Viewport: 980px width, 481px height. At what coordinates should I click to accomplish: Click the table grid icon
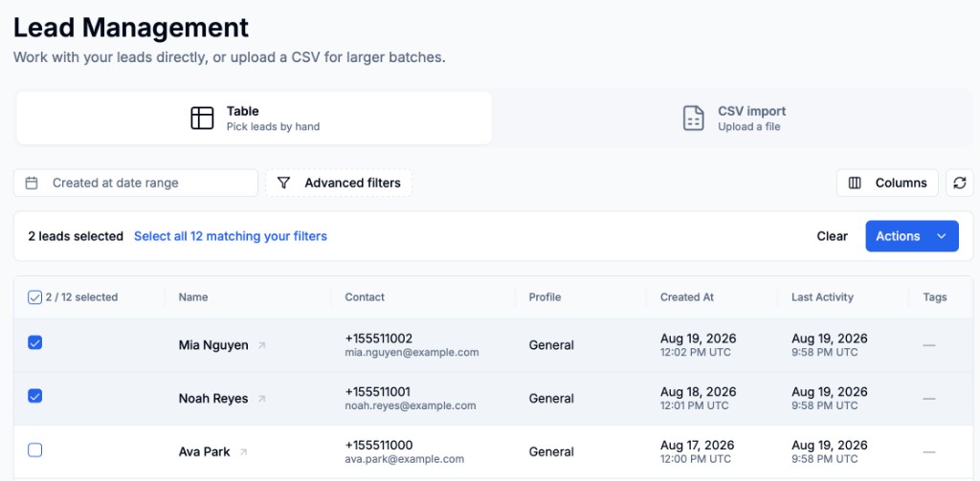tap(202, 118)
